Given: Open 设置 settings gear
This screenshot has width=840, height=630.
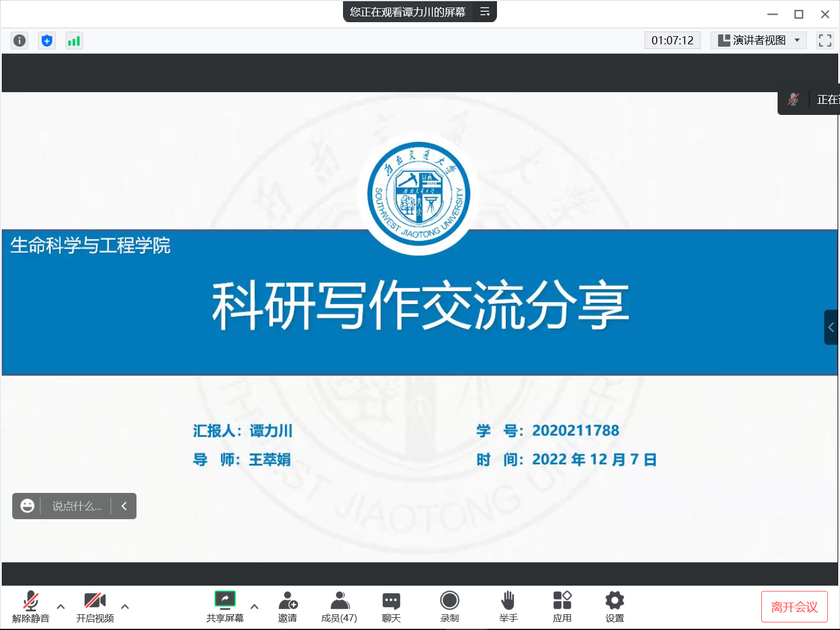Looking at the screenshot, I should click(x=614, y=607).
